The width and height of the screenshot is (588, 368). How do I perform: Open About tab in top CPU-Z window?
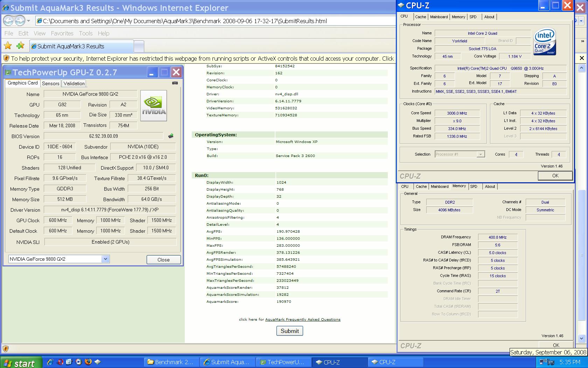tap(489, 17)
